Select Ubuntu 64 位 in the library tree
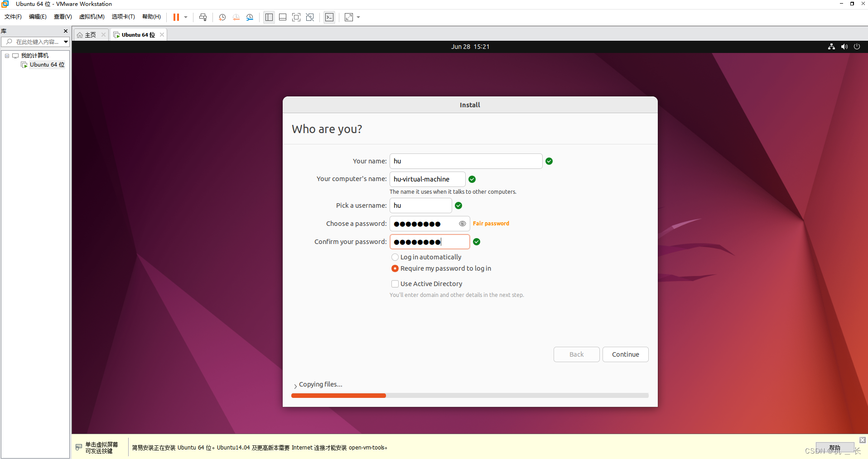Screen dimensions: 868x459 tap(47, 65)
